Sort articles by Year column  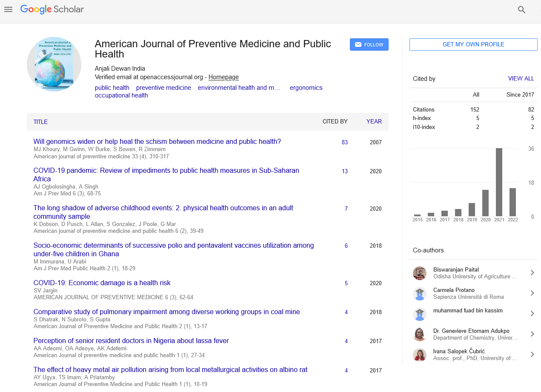(374, 122)
